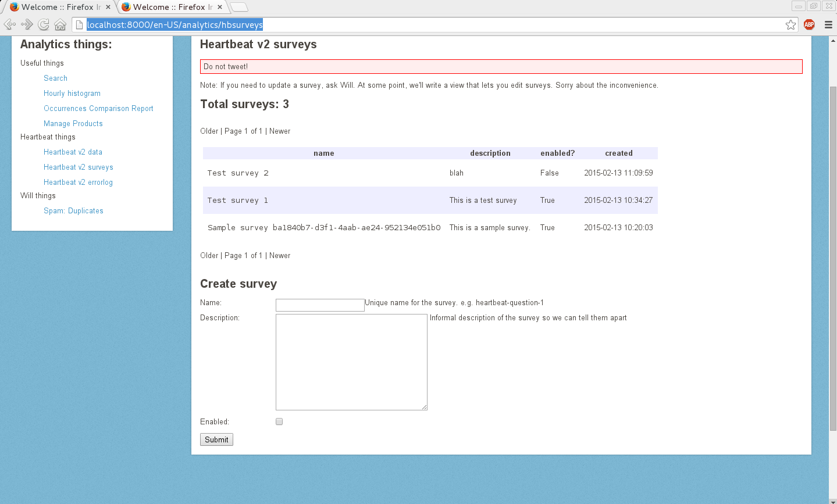Open the Adblock Plus extension icon
The height and width of the screenshot is (504, 837).
click(x=809, y=24)
